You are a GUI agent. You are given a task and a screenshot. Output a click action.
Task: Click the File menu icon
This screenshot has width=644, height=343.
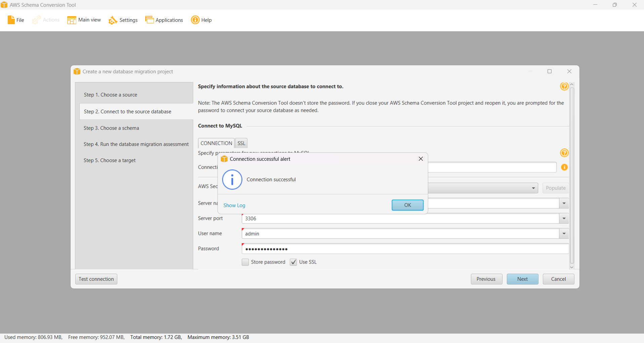11,20
